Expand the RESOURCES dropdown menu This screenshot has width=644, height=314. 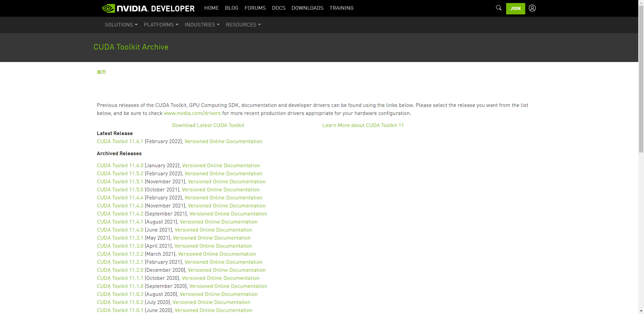click(x=243, y=24)
